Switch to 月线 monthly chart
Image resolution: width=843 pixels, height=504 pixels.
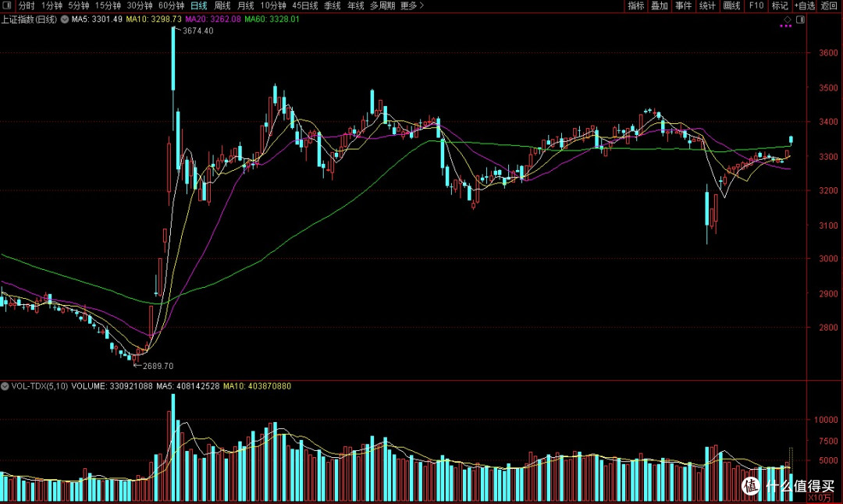pos(246,5)
